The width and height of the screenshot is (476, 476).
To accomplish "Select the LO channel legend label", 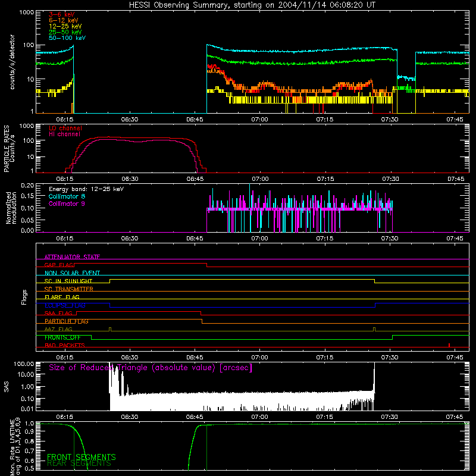I will [x=65, y=128].
